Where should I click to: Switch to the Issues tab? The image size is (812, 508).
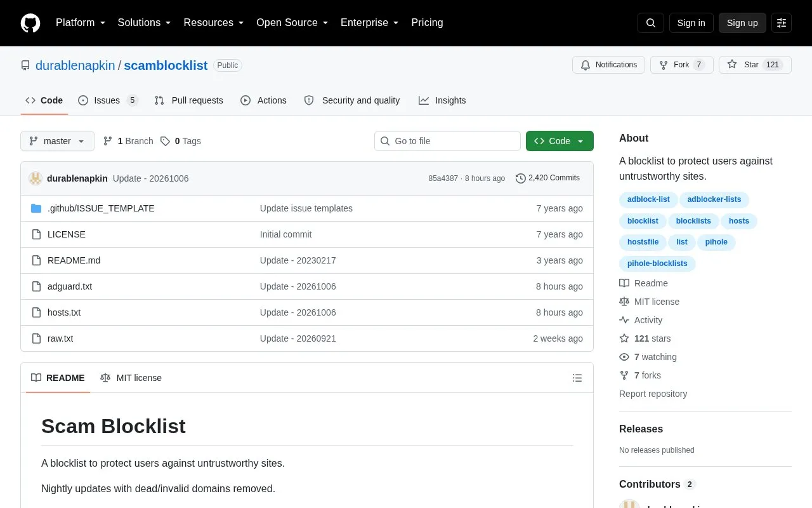point(108,100)
